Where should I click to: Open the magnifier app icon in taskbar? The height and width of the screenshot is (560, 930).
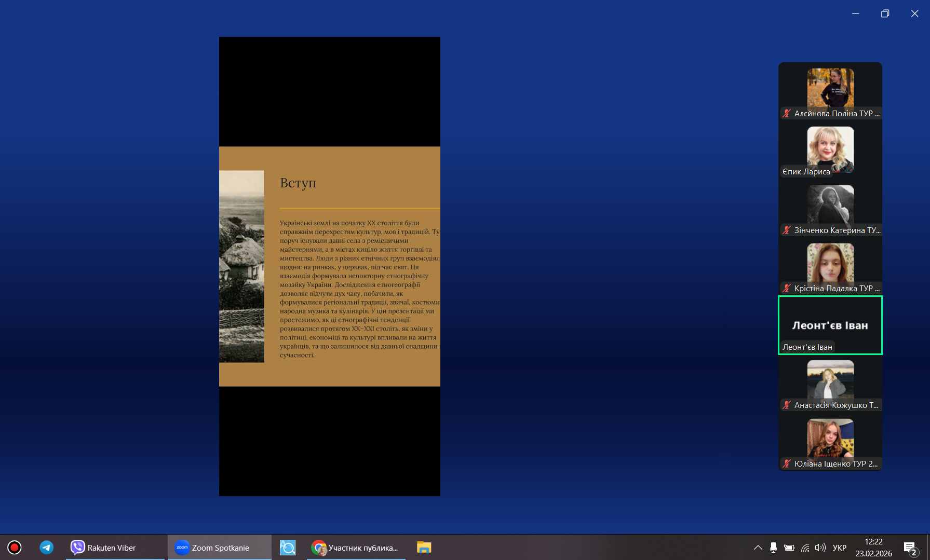tap(288, 548)
